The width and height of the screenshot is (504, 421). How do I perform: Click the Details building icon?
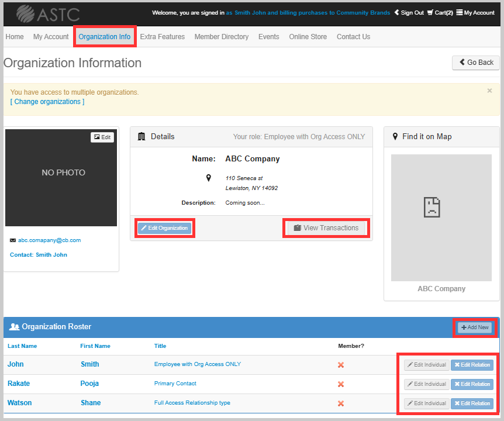tap(141, 137)
